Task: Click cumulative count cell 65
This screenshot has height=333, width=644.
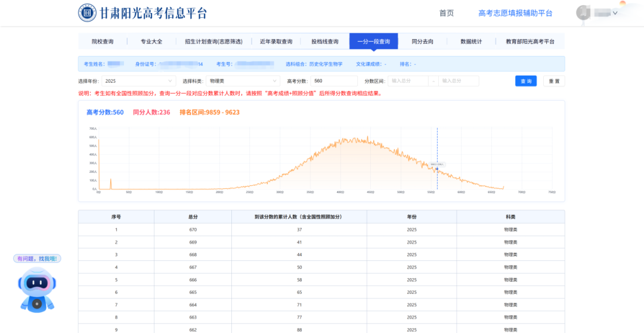Action: coord(299,292)
